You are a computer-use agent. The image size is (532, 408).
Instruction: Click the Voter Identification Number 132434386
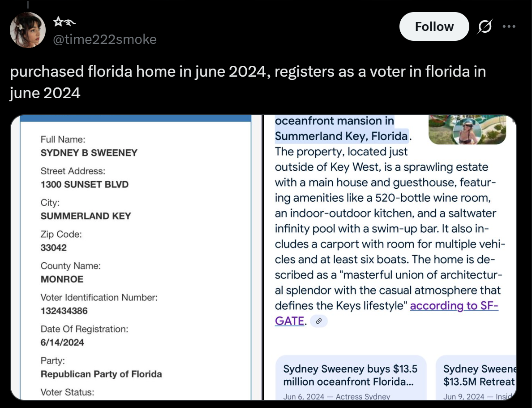(64, 311)
